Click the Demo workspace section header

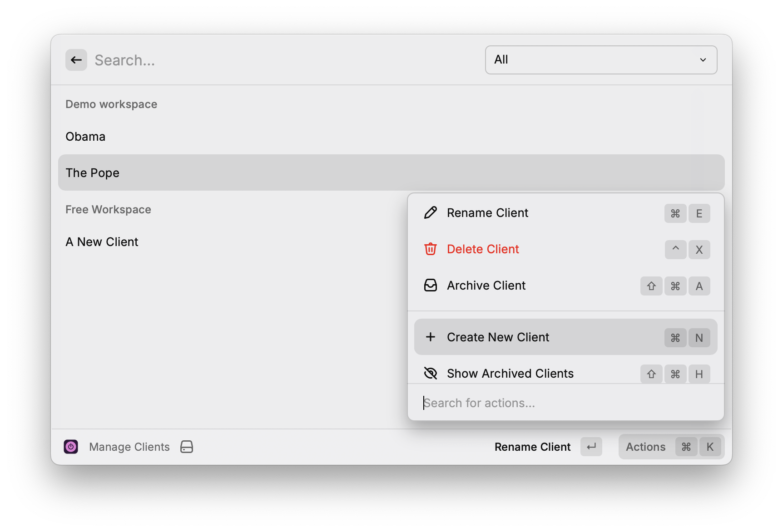tap(111, 104)
